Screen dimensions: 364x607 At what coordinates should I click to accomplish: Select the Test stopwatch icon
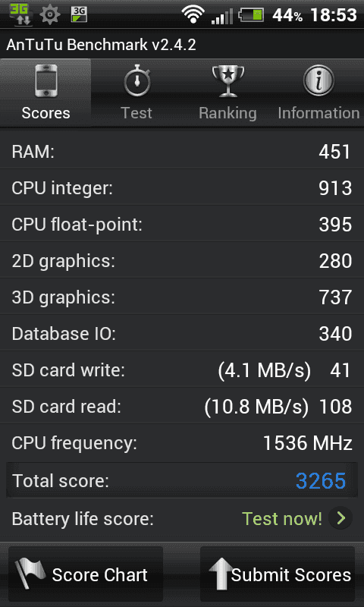coord(136,80)
